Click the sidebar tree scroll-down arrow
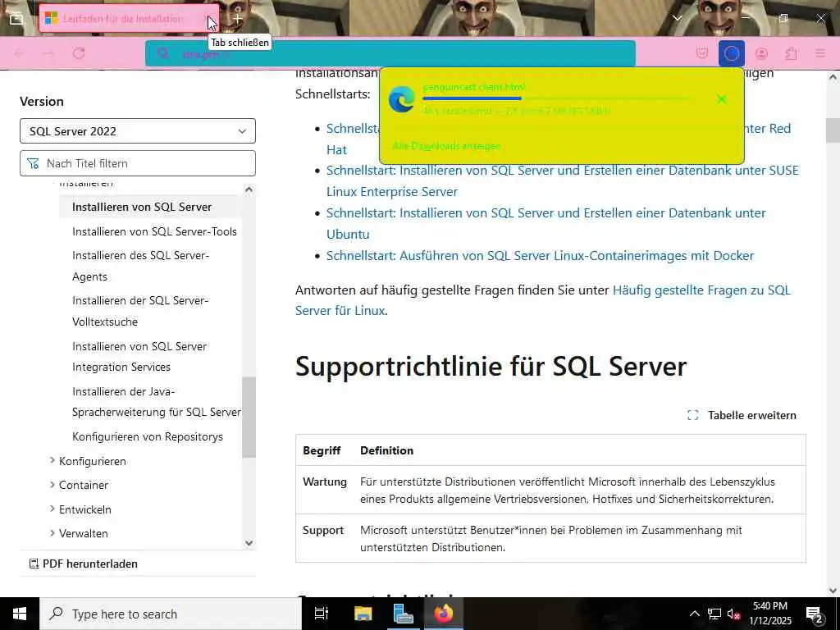 click(x=249, y=543)
